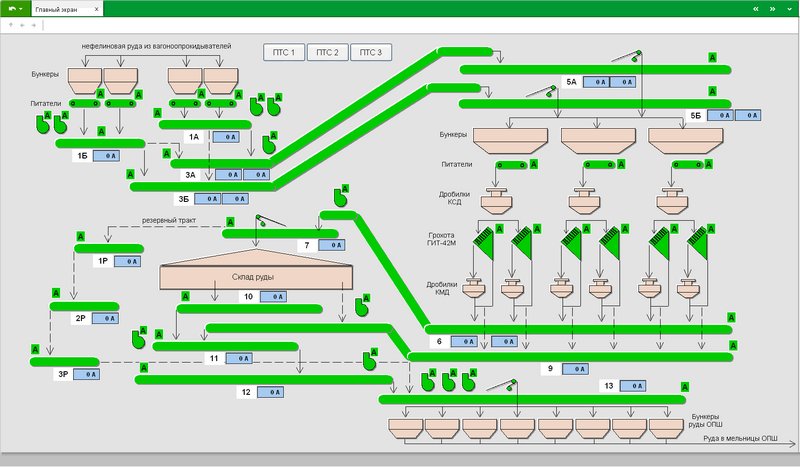This screenshot has width=800, height=467.
Task: Click the A mode badge of conveyor 2Р
Action: (56, 293)
